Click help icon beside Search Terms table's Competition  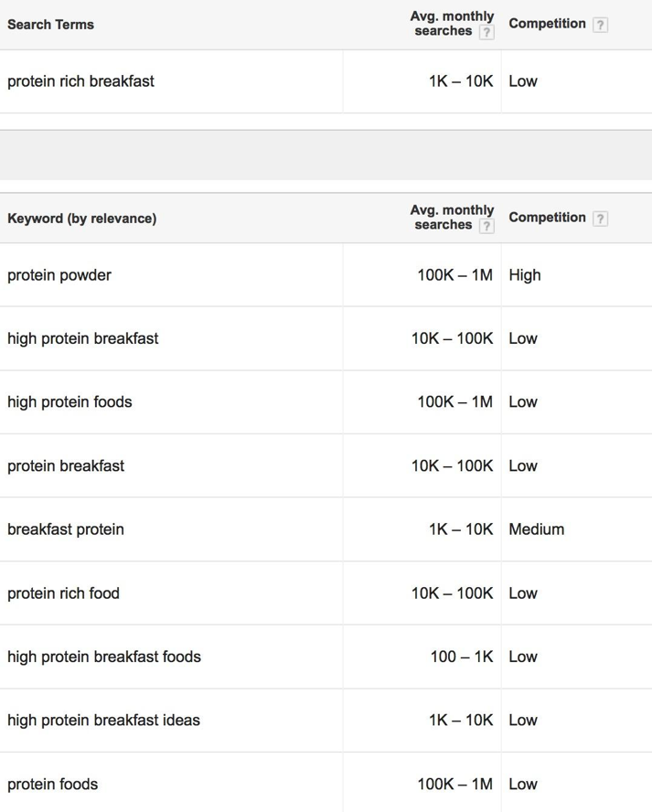point(600,25)
